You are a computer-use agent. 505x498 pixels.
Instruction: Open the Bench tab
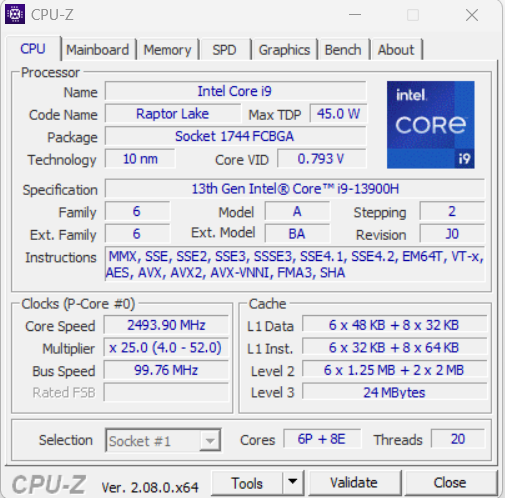tap(343, 50)
